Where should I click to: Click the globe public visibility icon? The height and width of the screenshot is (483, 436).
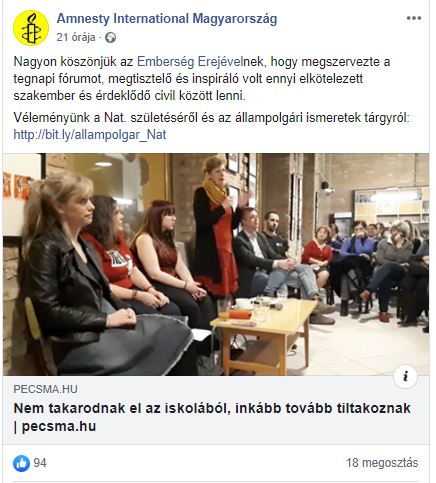[x=110, y=38]
